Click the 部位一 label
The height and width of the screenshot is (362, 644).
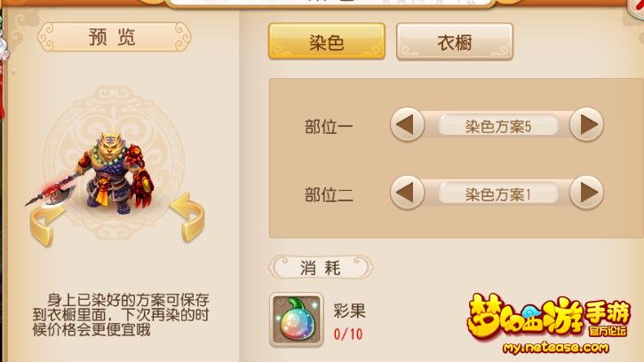point(329,127)
